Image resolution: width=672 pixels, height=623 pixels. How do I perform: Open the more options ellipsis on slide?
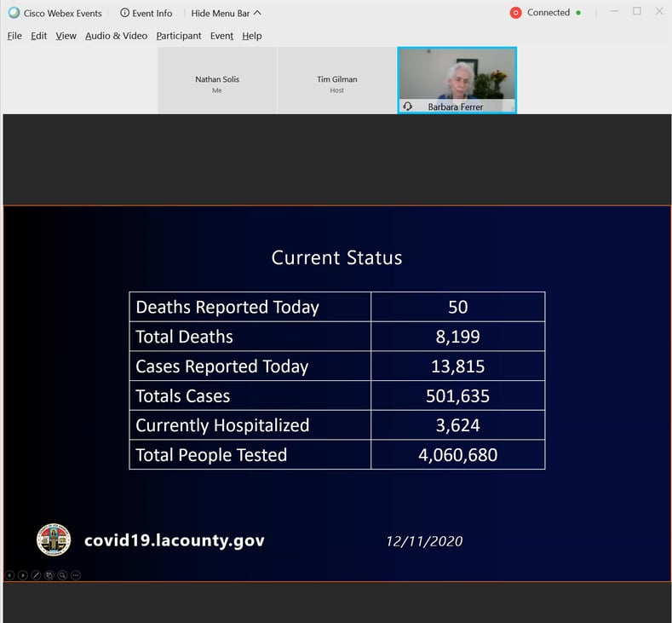click(76, 575)
